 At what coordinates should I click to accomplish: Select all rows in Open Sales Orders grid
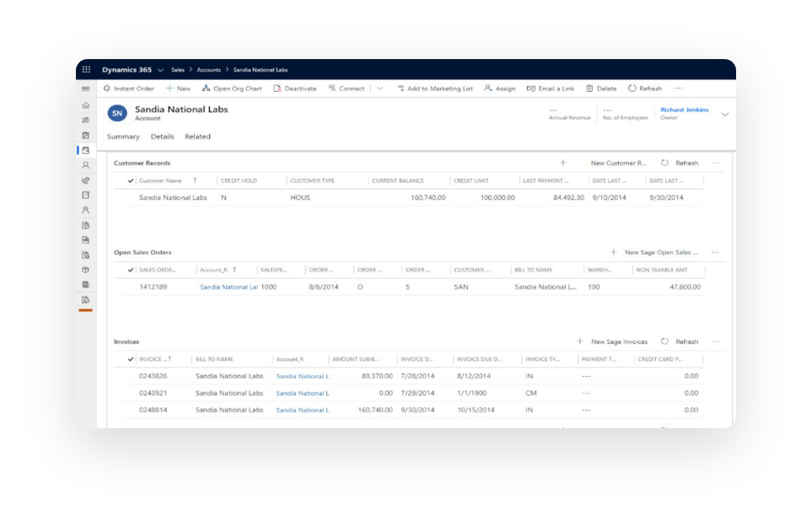131,270
